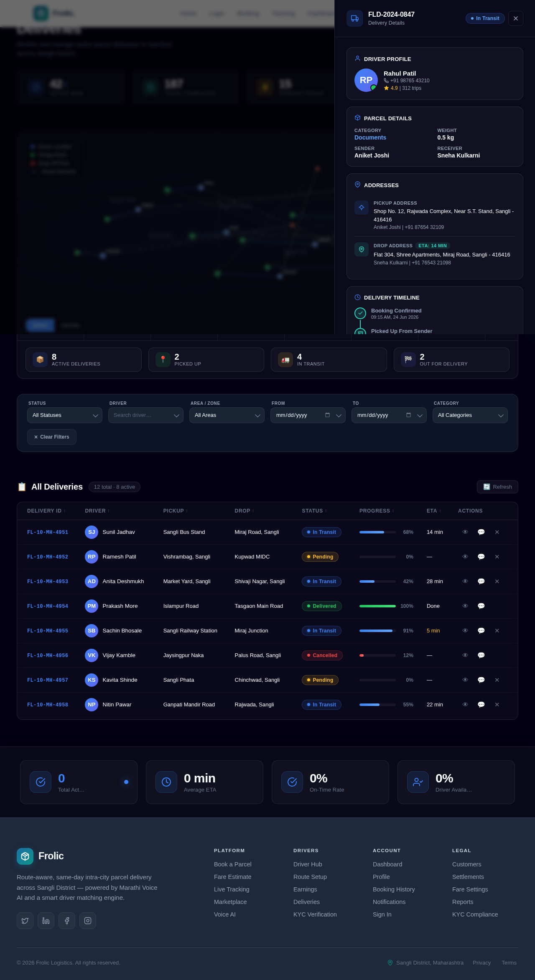Sort by Progress column header
535x980 pixels.
tap(377, 511)
